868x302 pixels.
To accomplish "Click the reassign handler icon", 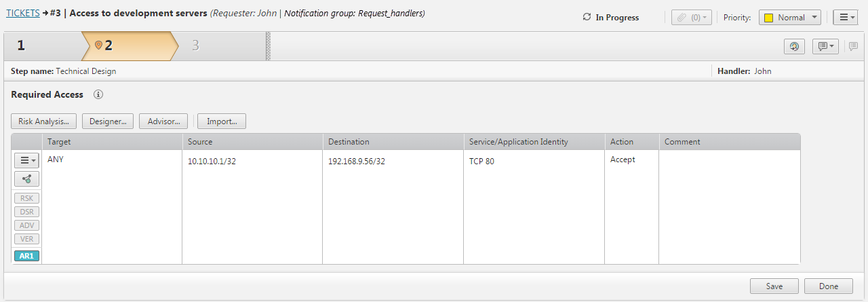I will [793, 46].
